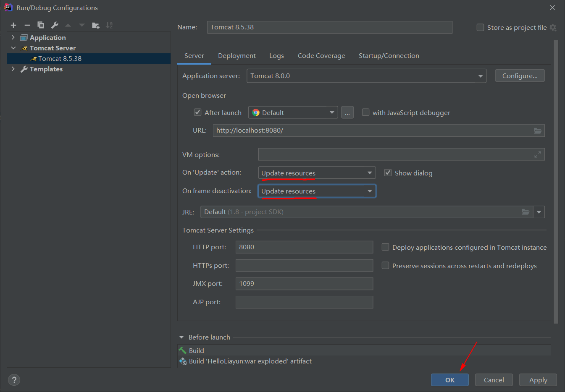Screen dimensions: 565x392
Task: Open help question mark icon
Action: tap(14, 380)
